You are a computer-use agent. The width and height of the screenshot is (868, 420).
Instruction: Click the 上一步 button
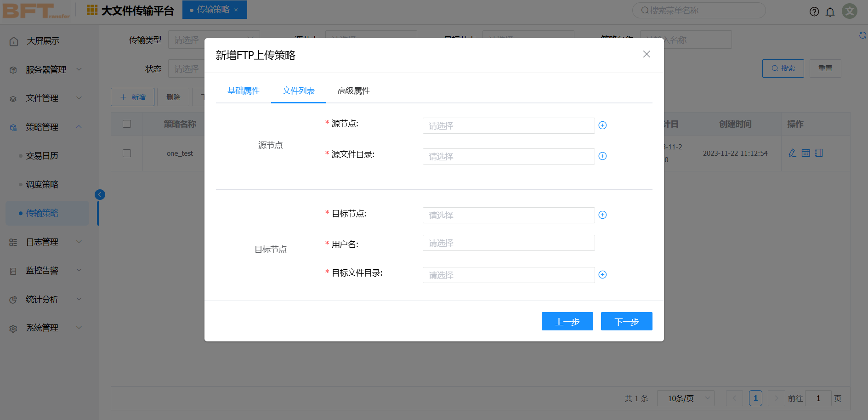[x=567, y=321]
